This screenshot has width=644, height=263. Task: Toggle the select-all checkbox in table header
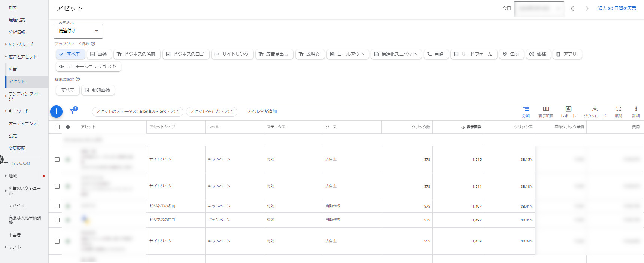click(x=57, y=127)
